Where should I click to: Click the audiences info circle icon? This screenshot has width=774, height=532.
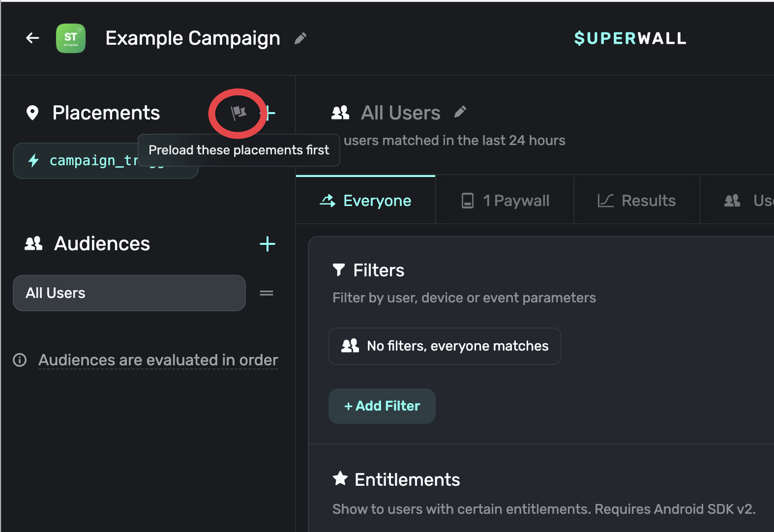coord(20,360)
